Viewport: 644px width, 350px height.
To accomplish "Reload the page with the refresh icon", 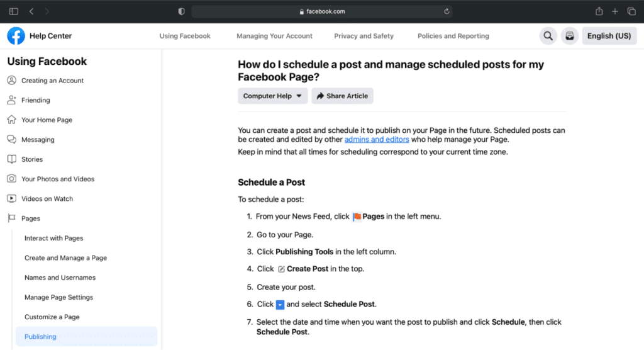I will (447, 11).
